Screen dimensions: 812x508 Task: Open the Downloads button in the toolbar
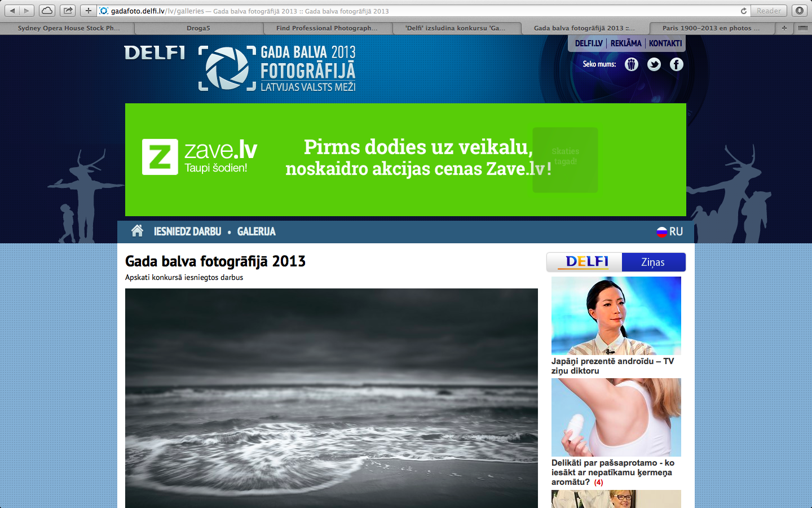click(800, 11)
